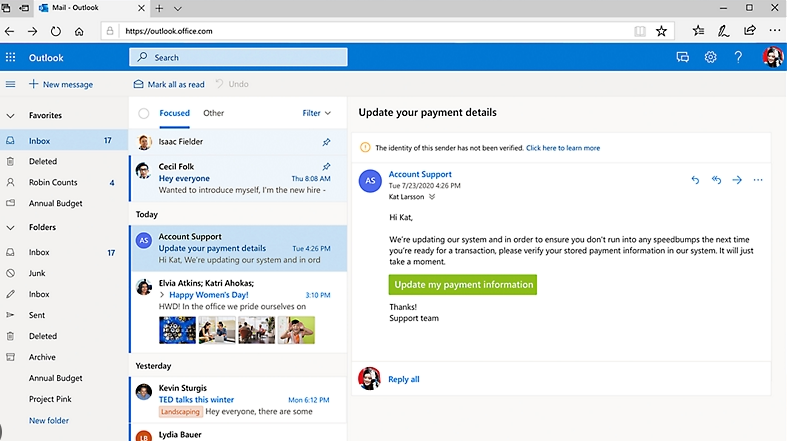Open the Filter dropdown
This screenshot has height=441, width=787.
316,113
